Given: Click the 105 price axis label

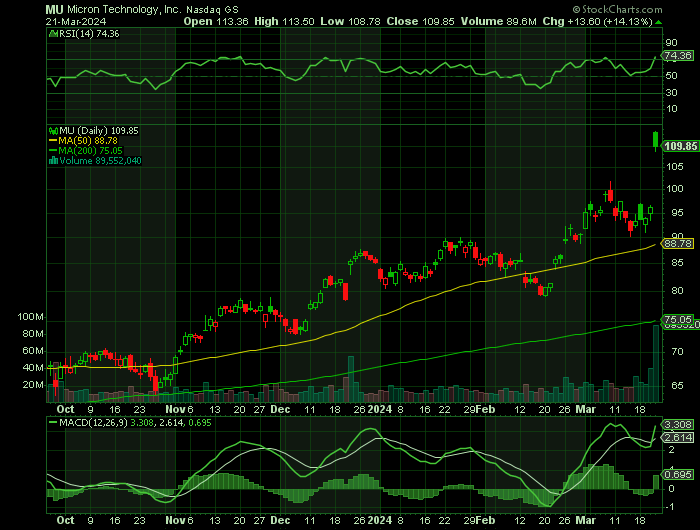Looking at the screenshot, I should [x=674, y=167].
